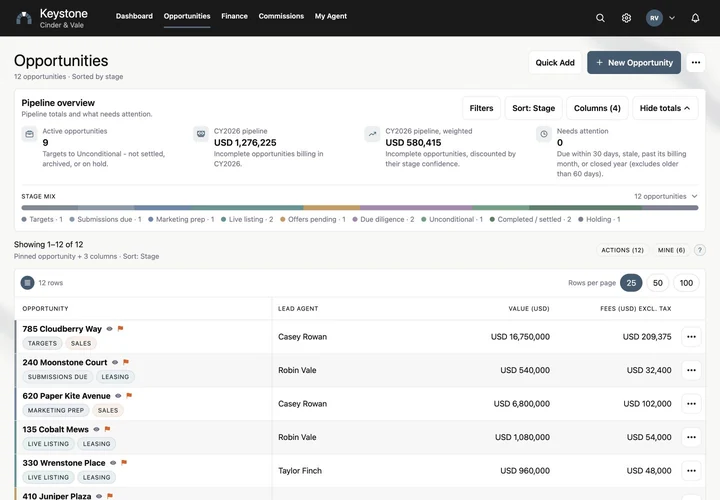Viewport: 720px width, 500px height.
Task: Set rows per page to 50
Action: [658, 283]
